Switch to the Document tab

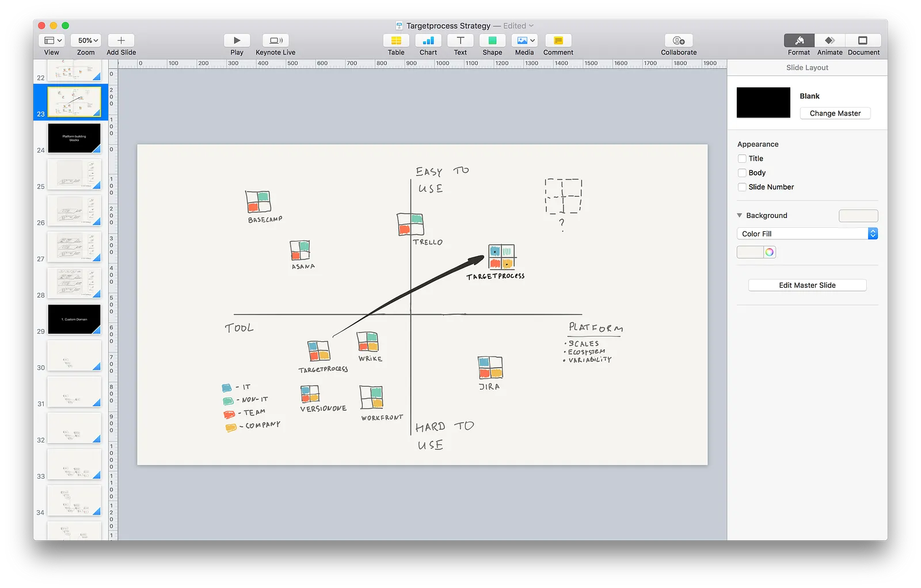863,40
